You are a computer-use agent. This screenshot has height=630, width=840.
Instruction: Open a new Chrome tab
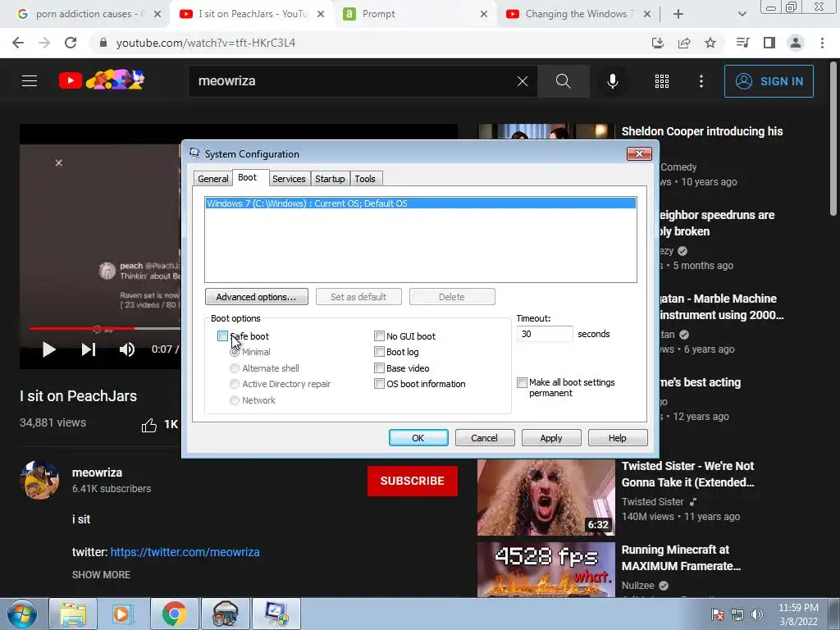coord(678,14)
